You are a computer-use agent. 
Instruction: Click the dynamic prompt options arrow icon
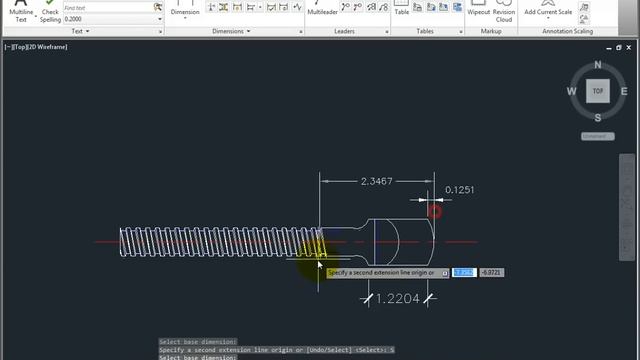(x=444, y=273)
